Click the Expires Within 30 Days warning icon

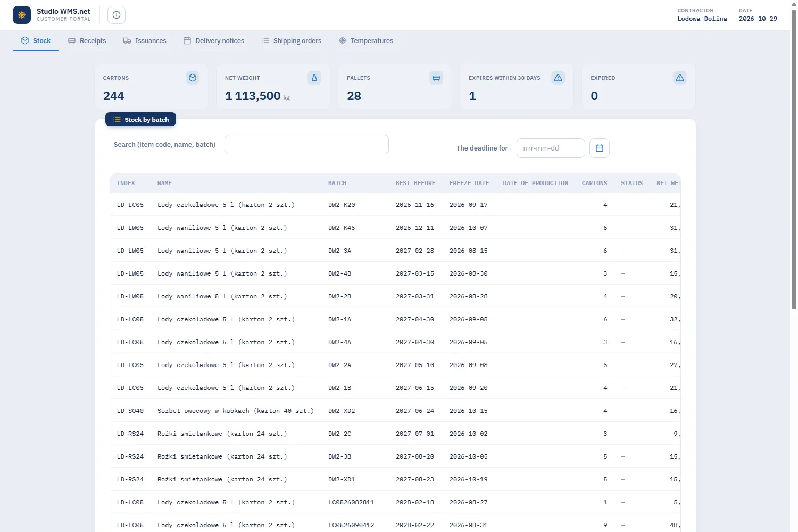coord(558,78)
